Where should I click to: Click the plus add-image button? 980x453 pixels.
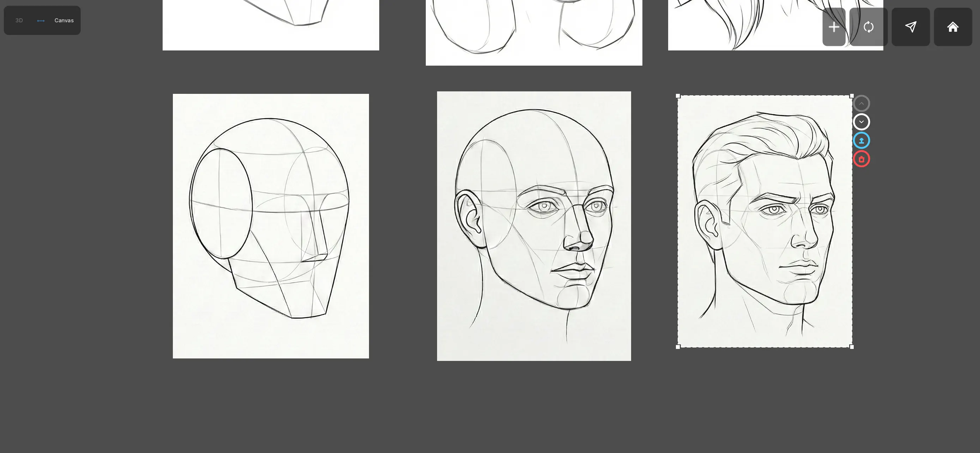click(834, 27)
